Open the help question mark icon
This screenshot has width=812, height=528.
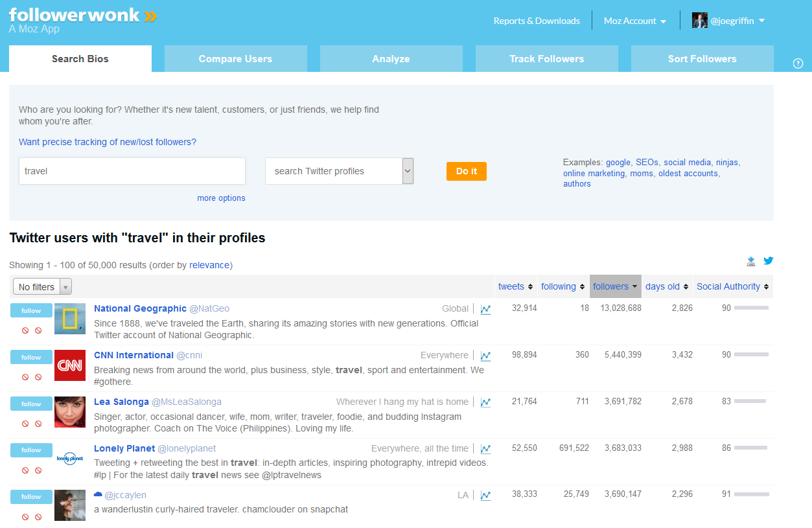point(798,63)
